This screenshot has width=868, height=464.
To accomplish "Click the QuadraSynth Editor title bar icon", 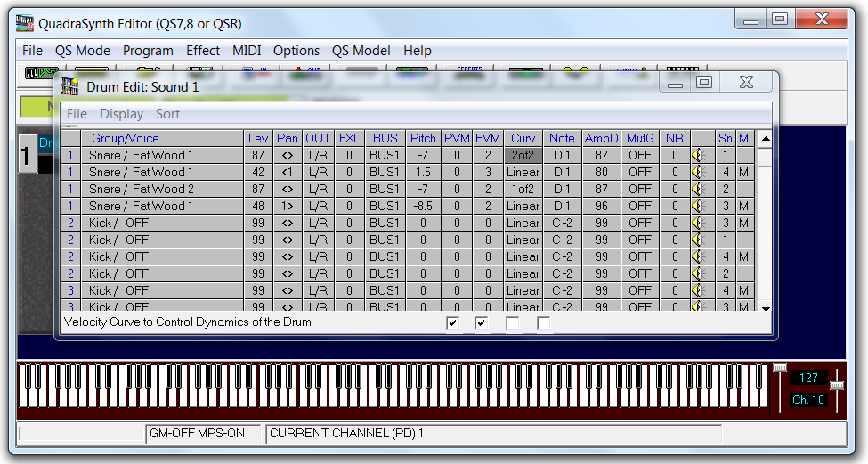I will click(x=24, y=23).
